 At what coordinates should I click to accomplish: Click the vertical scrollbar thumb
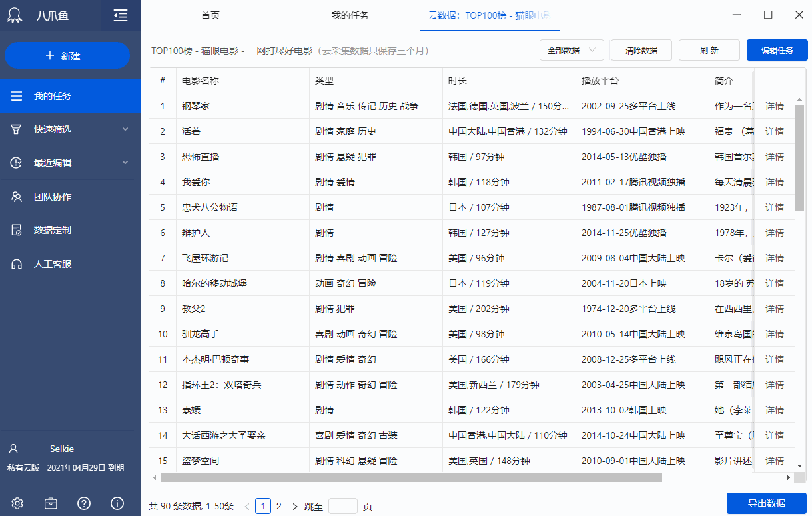pos(799,157)
